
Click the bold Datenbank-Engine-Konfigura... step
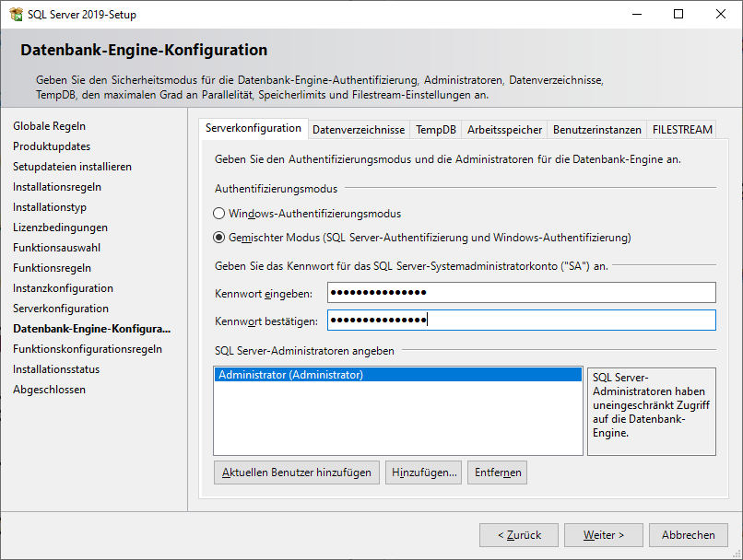[92, 329]
